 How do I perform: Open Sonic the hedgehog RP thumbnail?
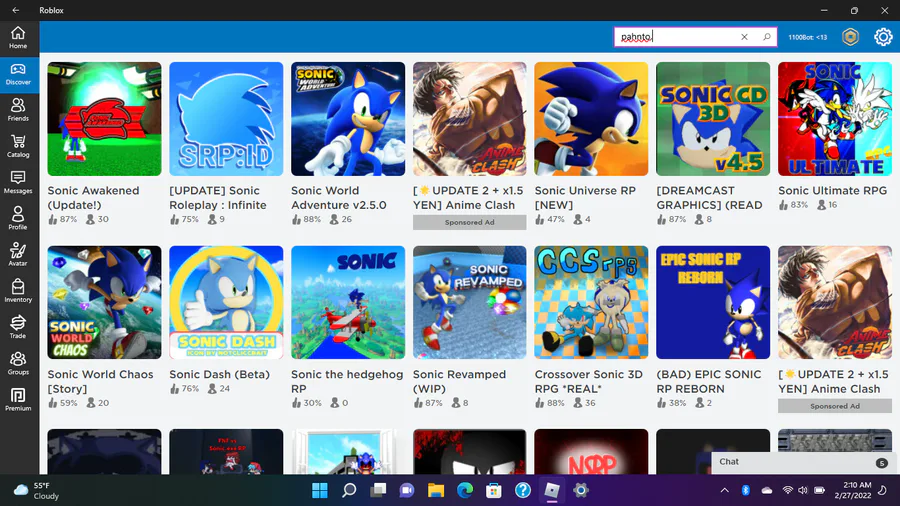(348, 302)
